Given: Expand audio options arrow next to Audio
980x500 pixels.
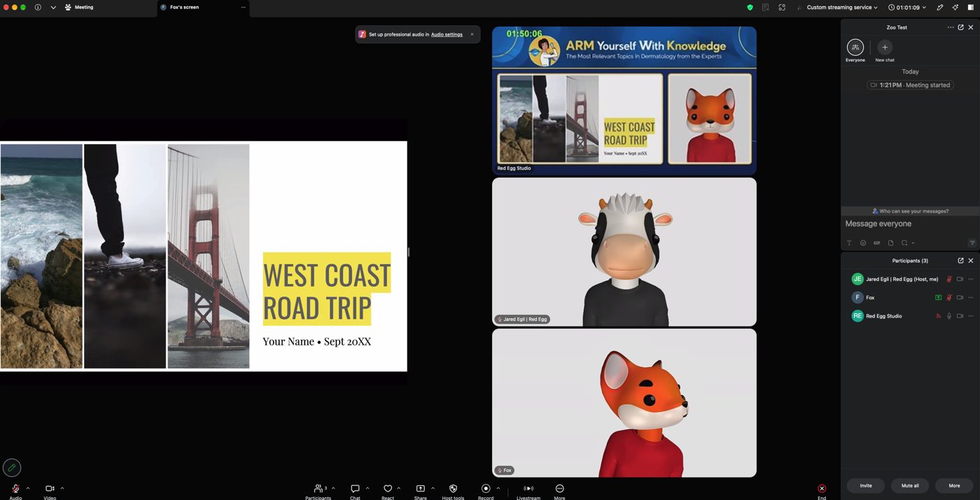Looking at the screenshot, I should tap(28, 488).
